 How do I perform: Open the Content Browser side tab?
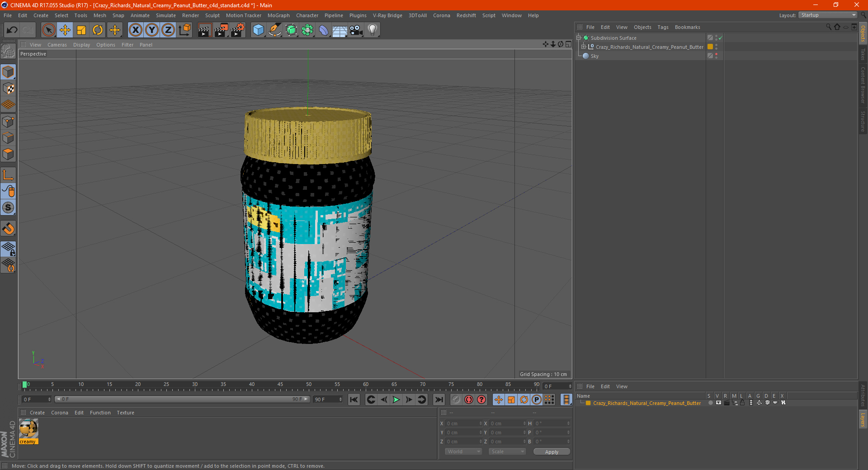pyautogui.click(x=863, y=85)
